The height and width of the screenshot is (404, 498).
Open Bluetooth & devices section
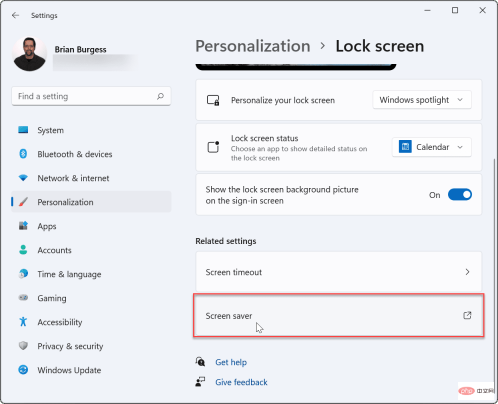[91, 154]
